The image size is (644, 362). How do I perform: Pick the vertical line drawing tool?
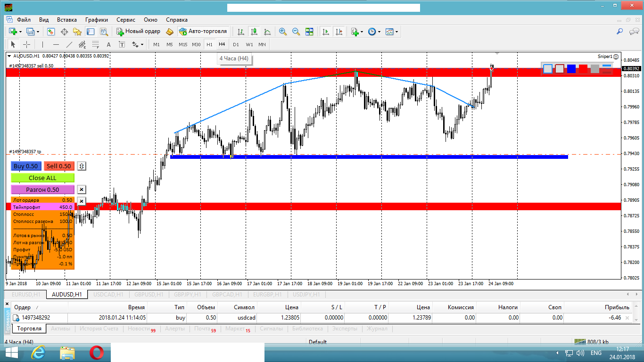pyautogui.click(x=43, y=44)
